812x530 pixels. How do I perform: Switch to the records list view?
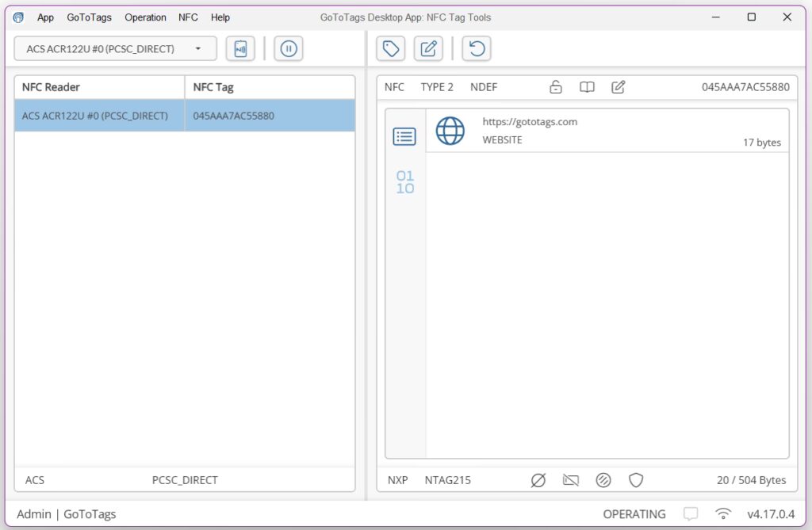(404, 136)
